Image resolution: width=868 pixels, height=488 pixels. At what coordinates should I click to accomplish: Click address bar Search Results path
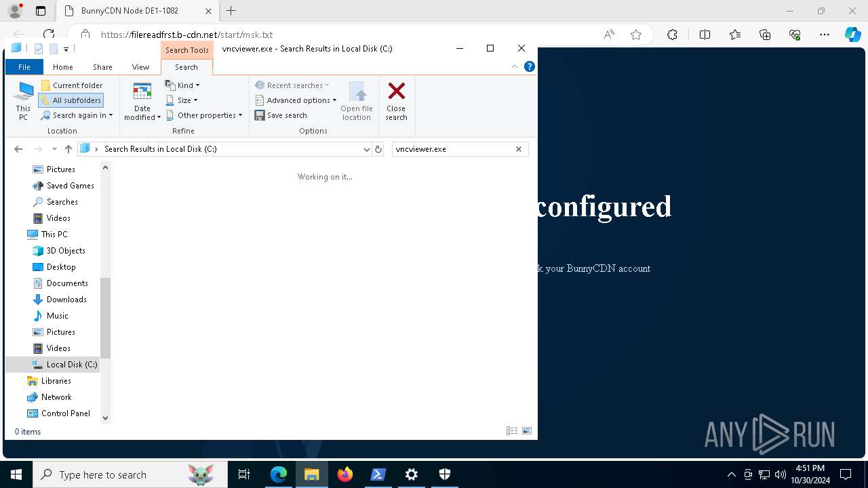click(160, 149)
